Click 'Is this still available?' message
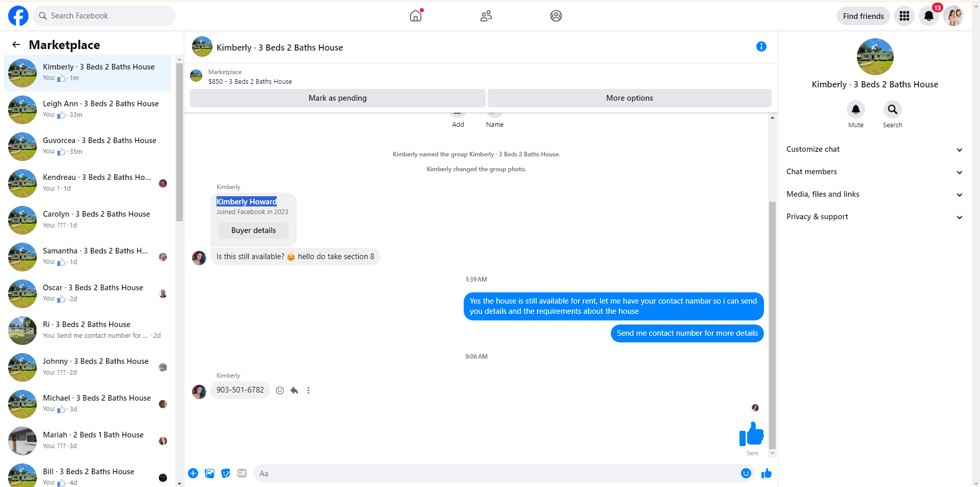The width and height of the screenshot is (980, 487). (x=295, y=257)
